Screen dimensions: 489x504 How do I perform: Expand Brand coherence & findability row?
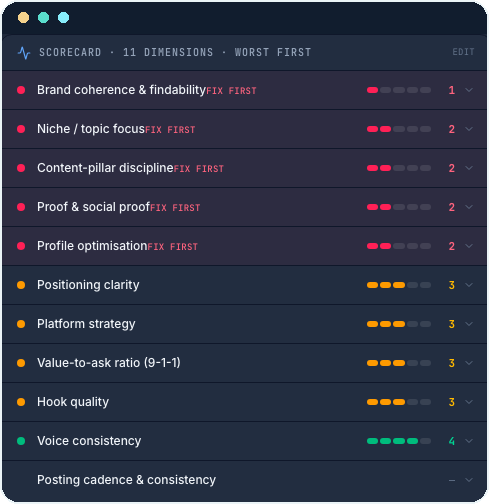(x=244, y=90)
